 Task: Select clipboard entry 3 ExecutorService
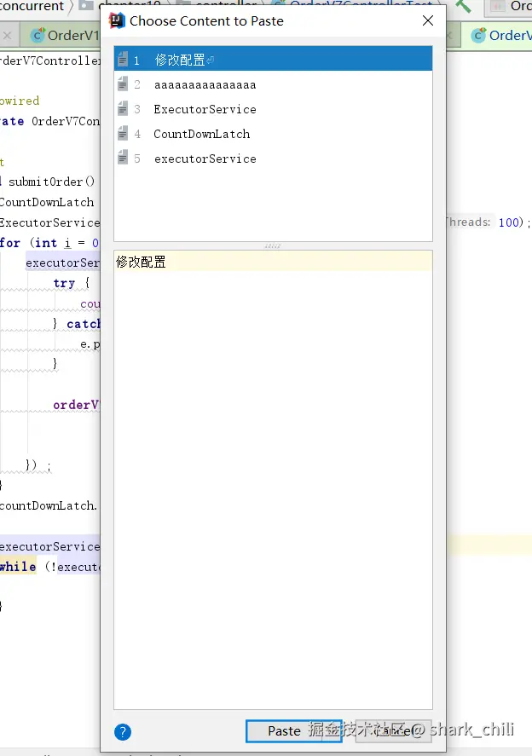click(273, 109)
